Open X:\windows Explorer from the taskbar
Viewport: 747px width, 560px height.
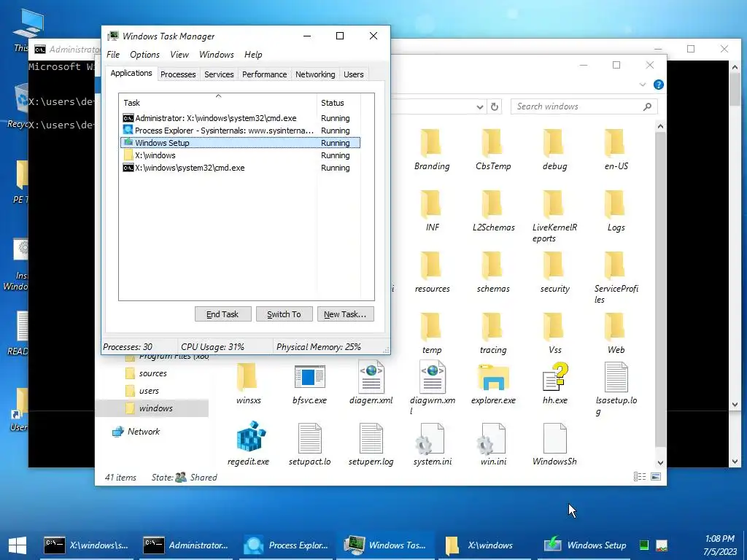pos(485,545)
